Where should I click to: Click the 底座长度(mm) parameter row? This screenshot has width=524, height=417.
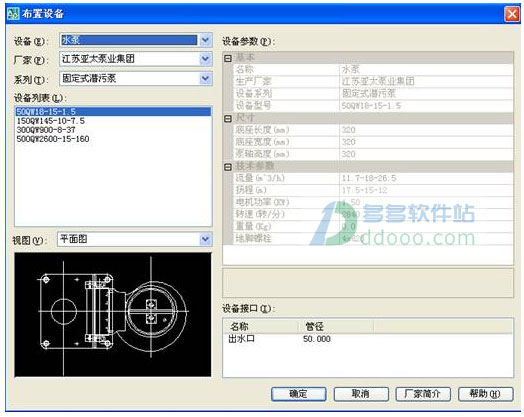tap(373, 130)
